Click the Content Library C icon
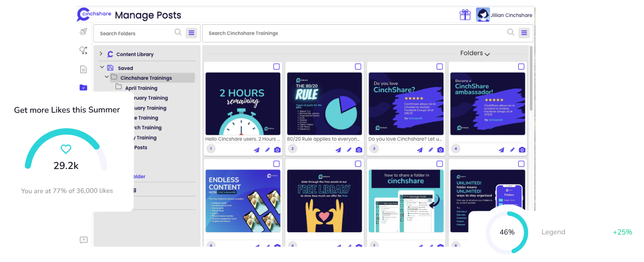This screenshot has width=644, height=262. [x=110, y=54]
